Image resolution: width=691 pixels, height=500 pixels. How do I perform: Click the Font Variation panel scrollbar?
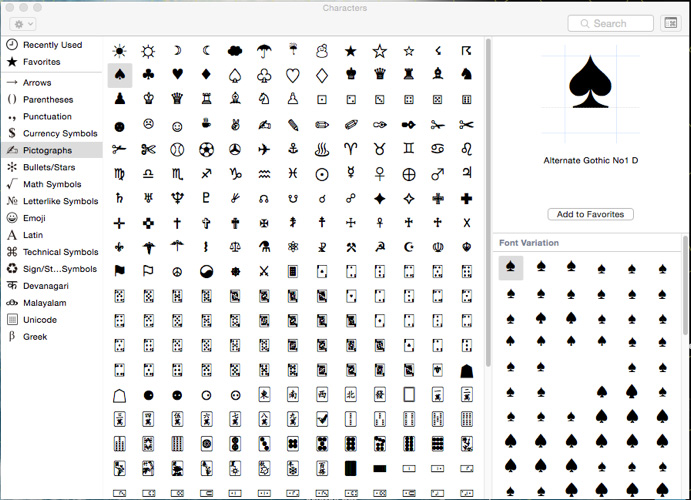pos(685,285)
